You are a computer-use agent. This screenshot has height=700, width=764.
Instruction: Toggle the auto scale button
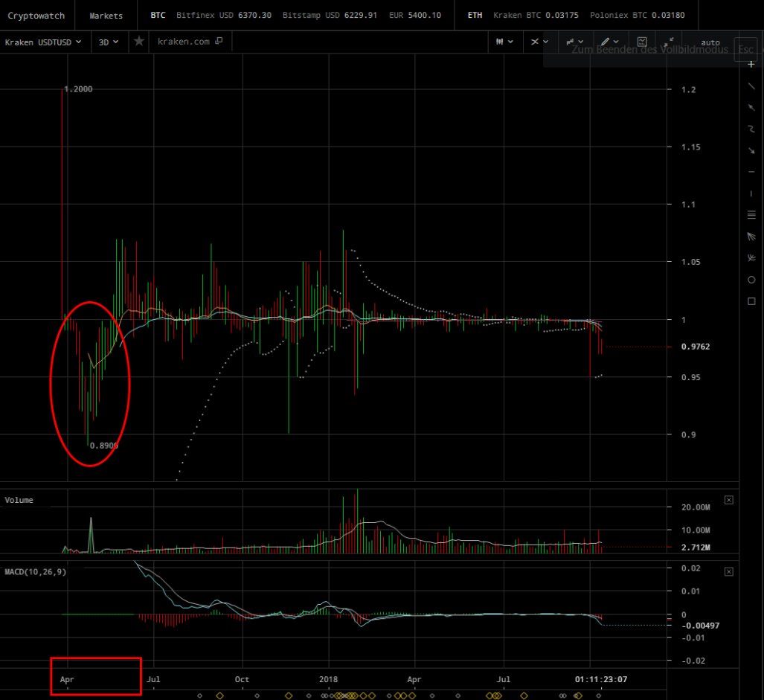click(710, 42)
